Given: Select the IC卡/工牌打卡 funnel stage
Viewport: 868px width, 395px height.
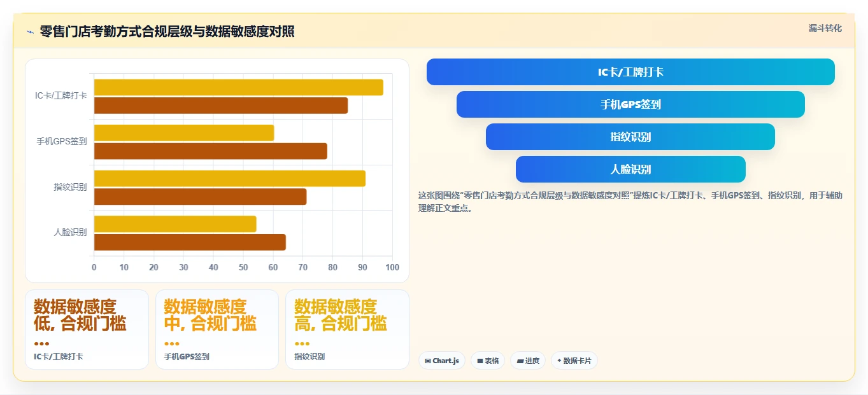Looking at the screenshot, I should coord(630,72).
